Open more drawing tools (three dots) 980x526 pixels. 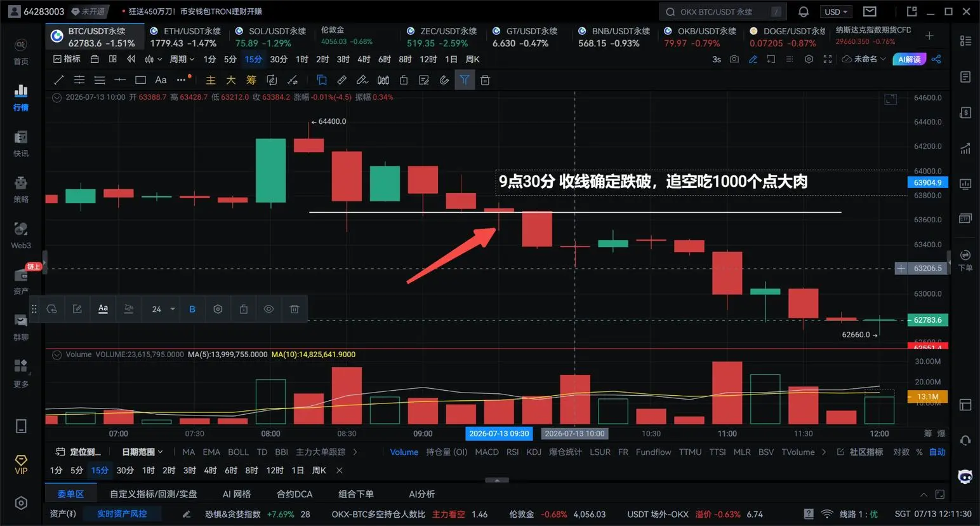[x=183, y=79]
